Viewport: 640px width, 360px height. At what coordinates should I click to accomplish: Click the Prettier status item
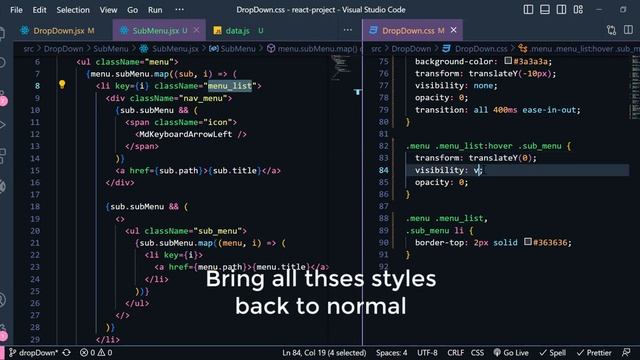594,353
